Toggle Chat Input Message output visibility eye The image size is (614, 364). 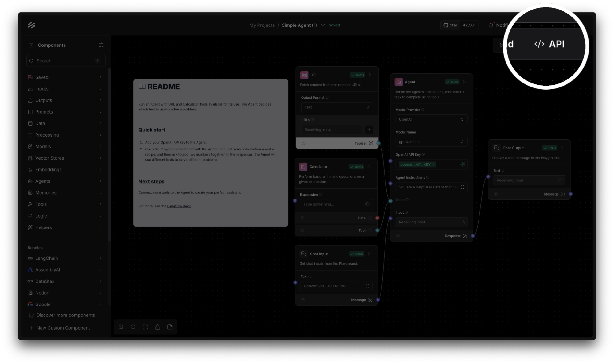click(303, 300)
